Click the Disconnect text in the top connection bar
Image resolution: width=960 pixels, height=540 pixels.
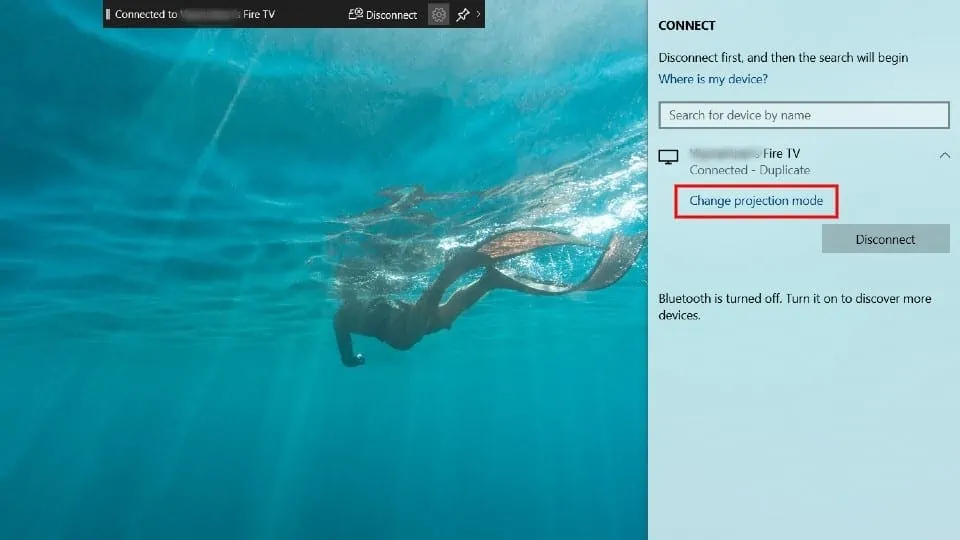point(391,15)
